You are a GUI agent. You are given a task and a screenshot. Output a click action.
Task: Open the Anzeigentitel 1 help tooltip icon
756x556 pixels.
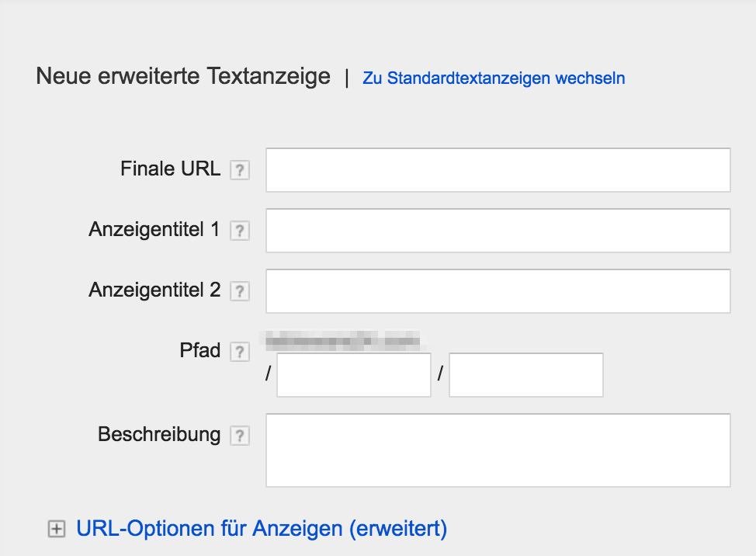(x=240, y=231)
